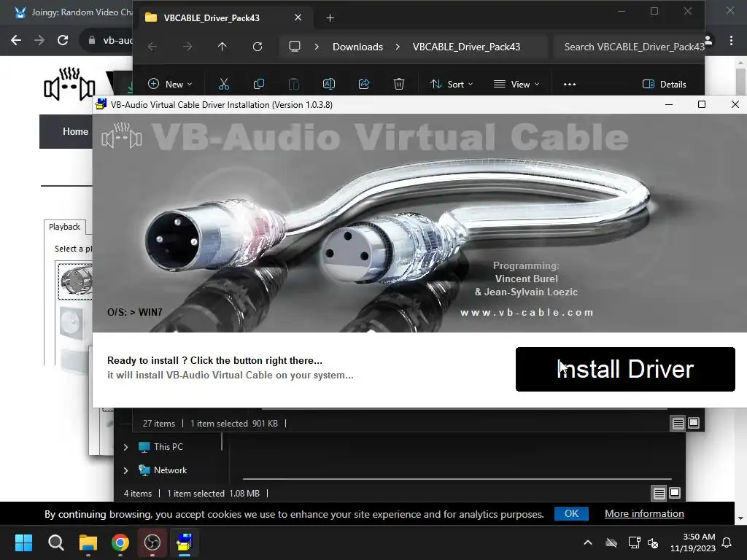
Task: Open taskbar Search
Action: (x=55, y=542)
